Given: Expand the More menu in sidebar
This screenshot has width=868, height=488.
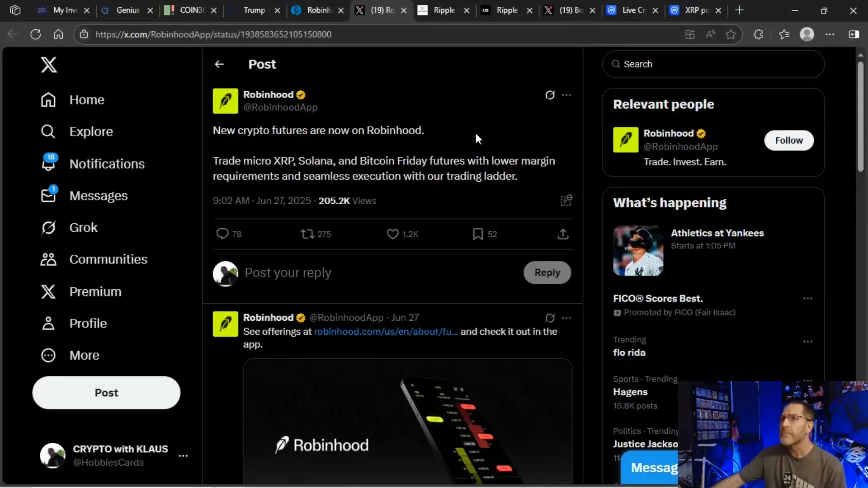Looking at the screenshot, I should pos(70,356).
